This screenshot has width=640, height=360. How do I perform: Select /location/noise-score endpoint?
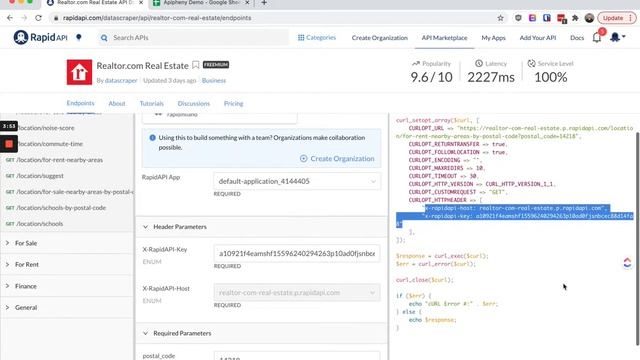(x=46, y=128)
